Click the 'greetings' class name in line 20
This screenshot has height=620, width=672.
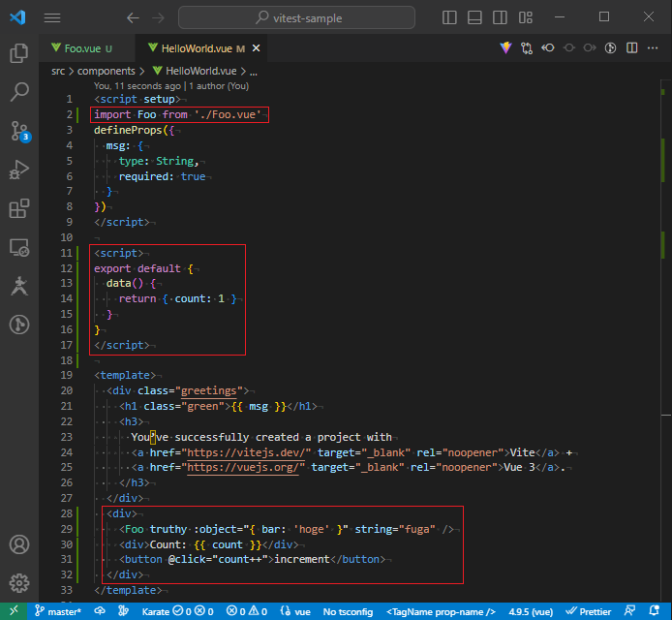pyautogui.click(x=209, y=390)
